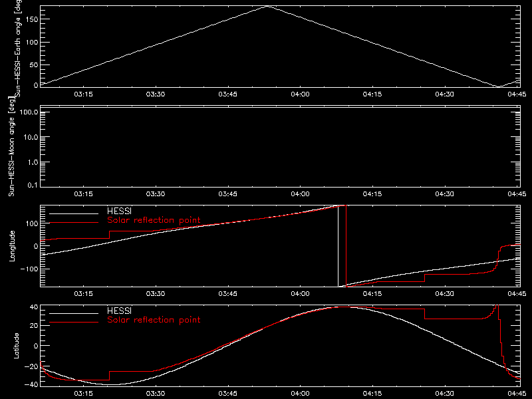
Task: Select 03:15 time label under Longitude plot
Action: [x=84, y=293]
